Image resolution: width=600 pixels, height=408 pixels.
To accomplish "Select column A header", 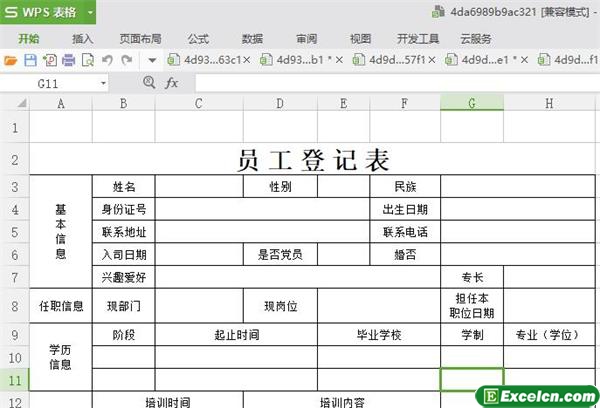I will tap(61, 103).
